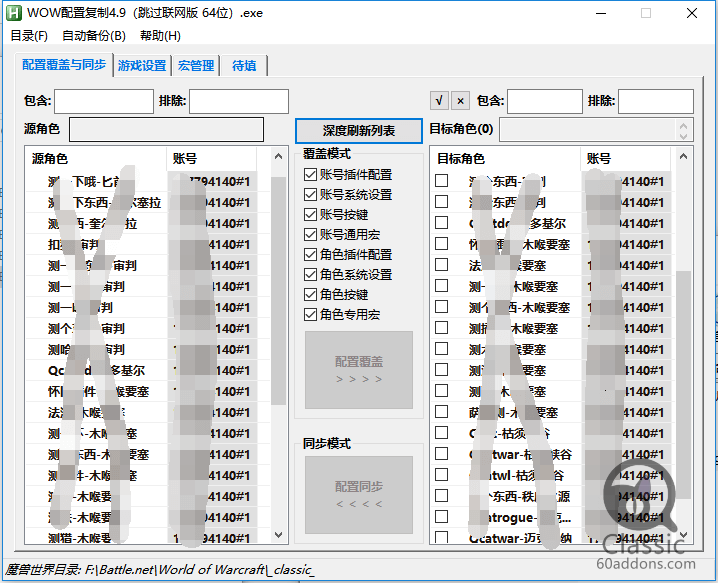Click the target list scrollbar thumb
Viewport: 718px width, 583px height.
[x=684, y=385]
